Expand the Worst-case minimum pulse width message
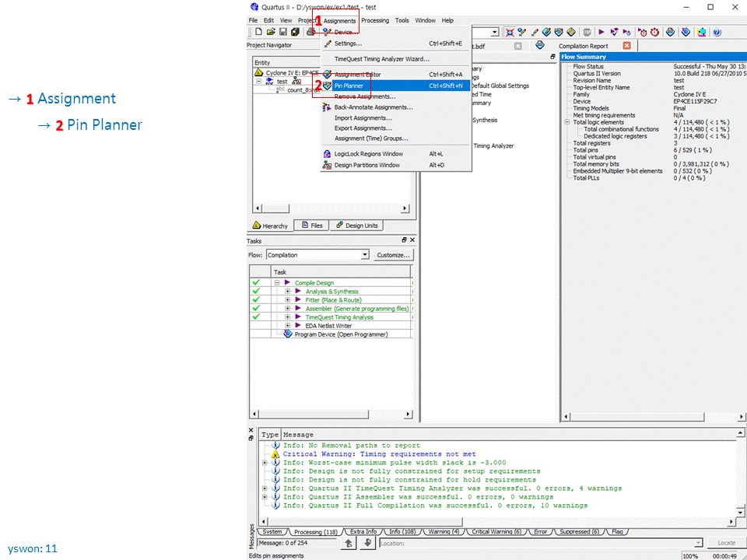This screenshot has height=560, width=747. coord(265,463)
